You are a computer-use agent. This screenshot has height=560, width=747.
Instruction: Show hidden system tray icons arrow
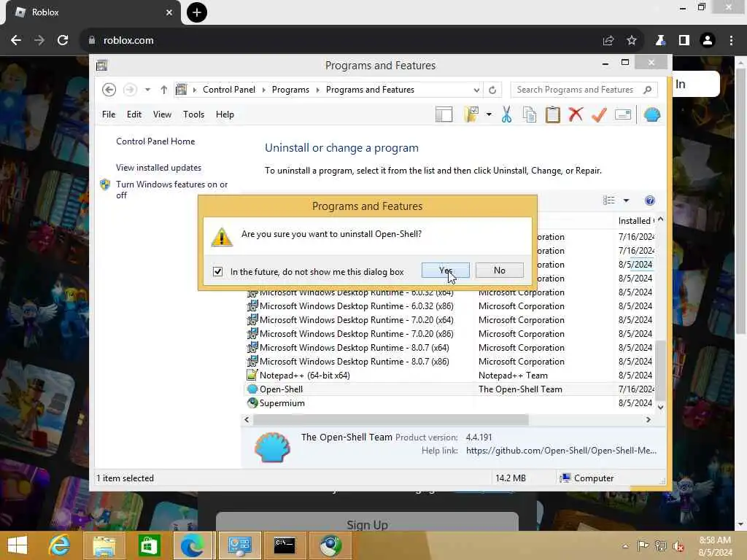click(x=625, y=546)
